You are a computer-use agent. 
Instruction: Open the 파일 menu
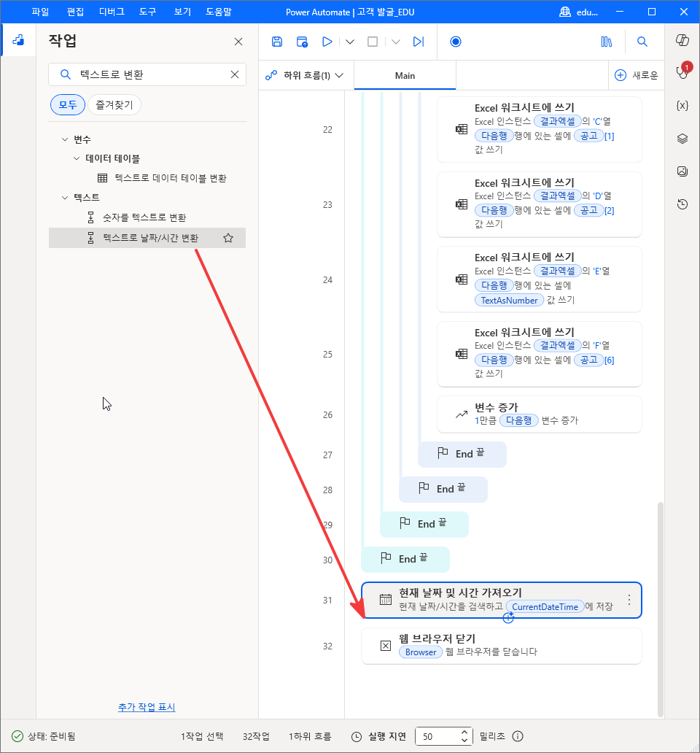[40, 12]
